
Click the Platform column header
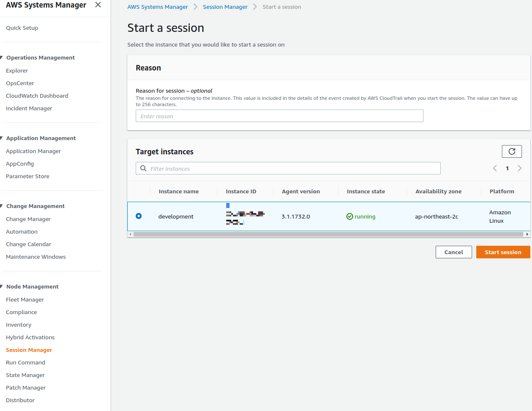pyautogui.click(x=502, y=191)
